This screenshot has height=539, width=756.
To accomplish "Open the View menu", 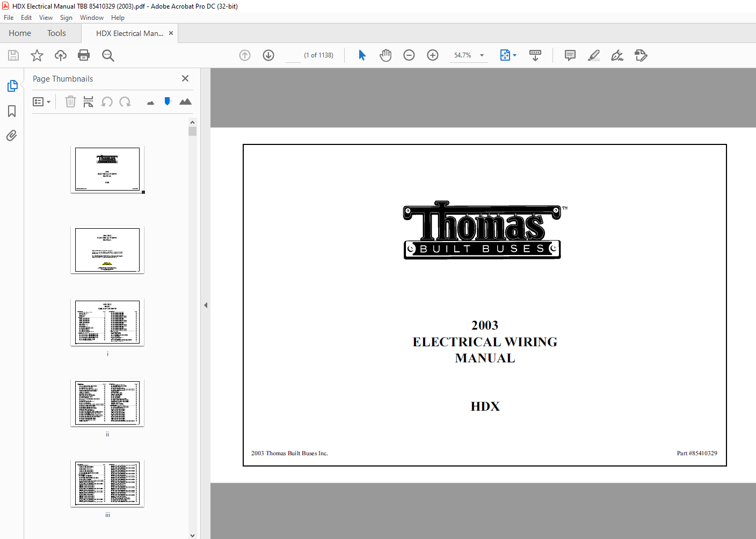I will (46, 18).
